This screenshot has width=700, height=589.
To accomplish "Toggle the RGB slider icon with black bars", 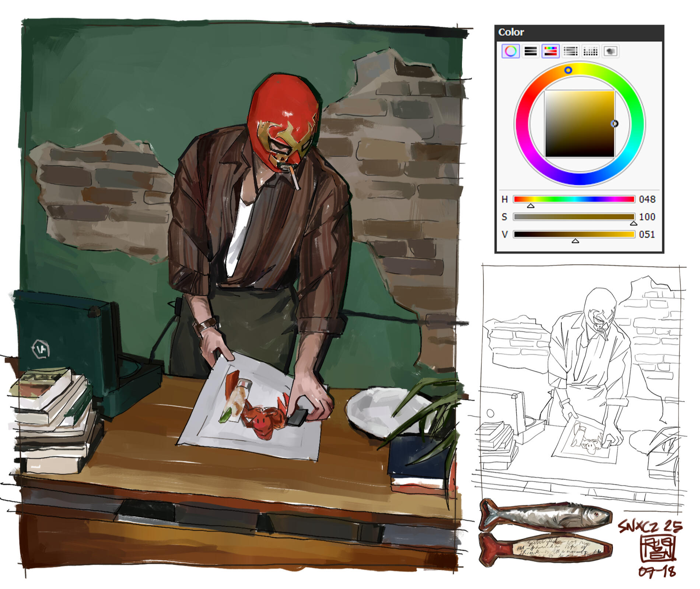I will point(531,51).
